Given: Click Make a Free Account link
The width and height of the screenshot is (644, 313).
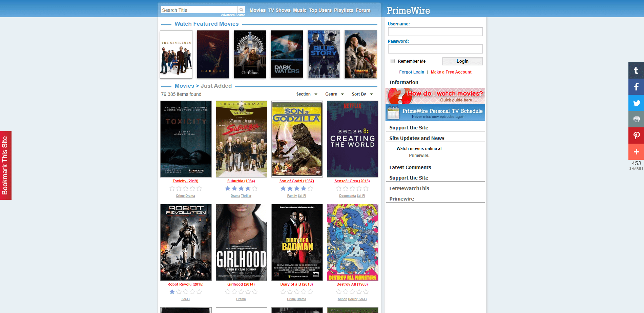Looking at the screenshot, I should (x=451, y=72).
